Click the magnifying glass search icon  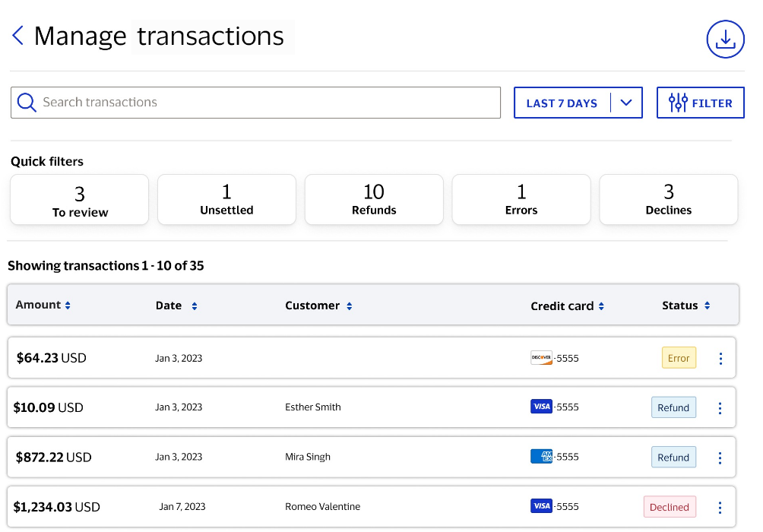(x=27, y=103)
